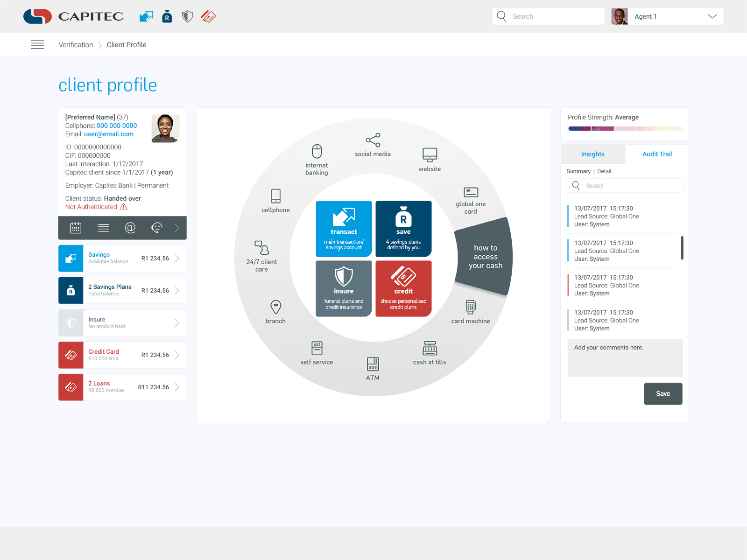747x560 pixels.
Task: Open the save tile
Action: 404,229
